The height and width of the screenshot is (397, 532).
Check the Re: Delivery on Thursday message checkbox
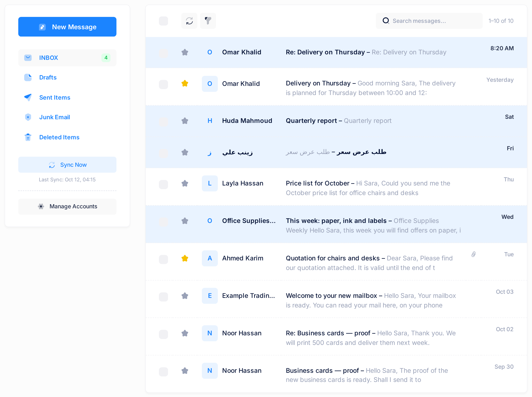[163, 53]
